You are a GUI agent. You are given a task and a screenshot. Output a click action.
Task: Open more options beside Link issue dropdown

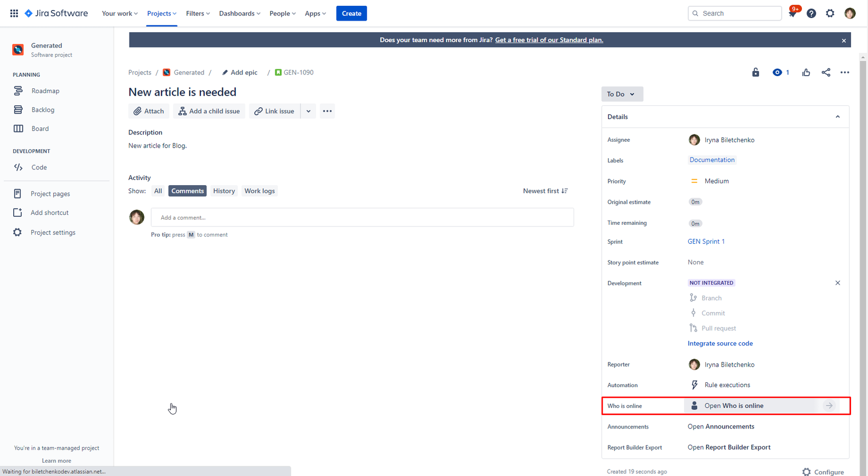(327, 111)
